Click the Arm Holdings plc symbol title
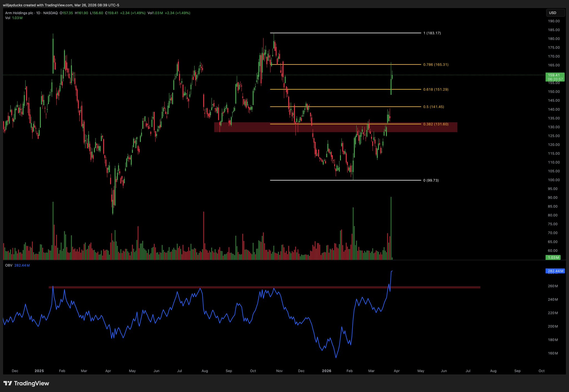 click(x=19, y=13)
